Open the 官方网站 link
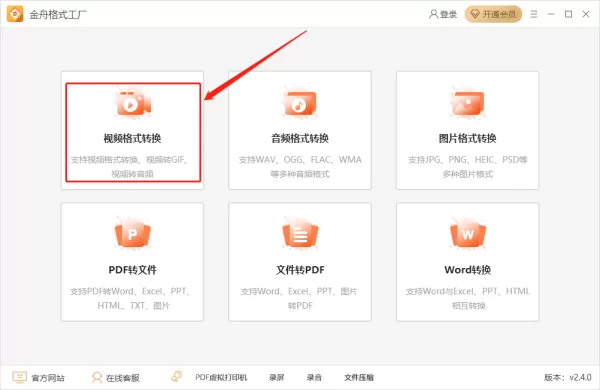This screenshot has width=600, height=390. coord(48,378)
